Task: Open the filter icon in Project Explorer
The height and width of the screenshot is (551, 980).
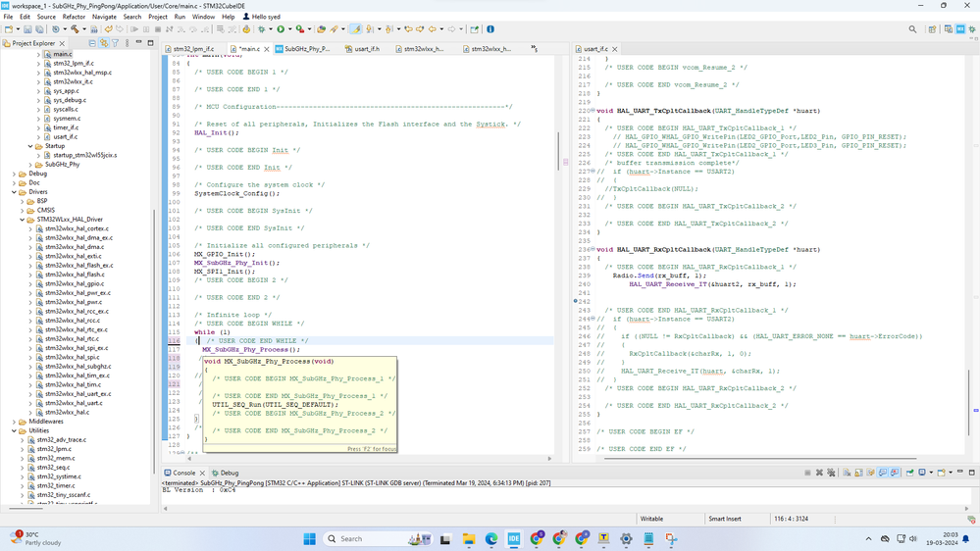Action: [x=115, y=43]
